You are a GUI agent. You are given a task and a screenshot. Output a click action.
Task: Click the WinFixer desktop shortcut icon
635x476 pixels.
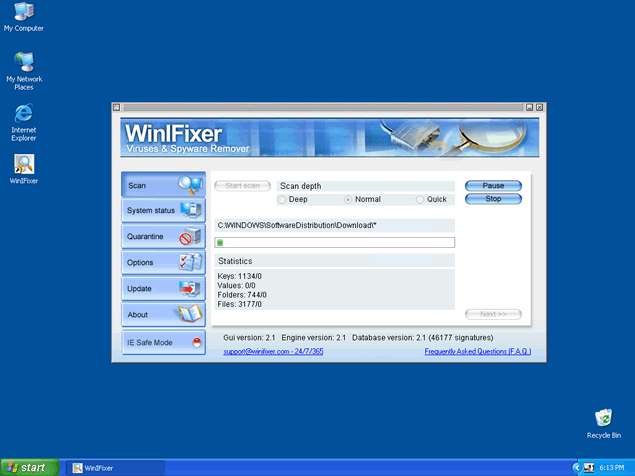(x=23, y=165)
